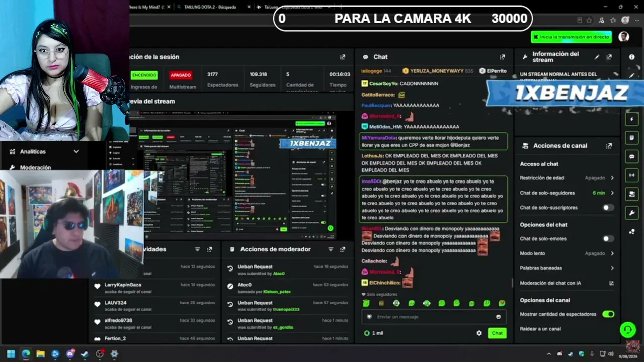Image resolution: width=644 pixels, height=362 pixels.
Task: Open AI chat moderation external link icon
Action: [612, 283]
